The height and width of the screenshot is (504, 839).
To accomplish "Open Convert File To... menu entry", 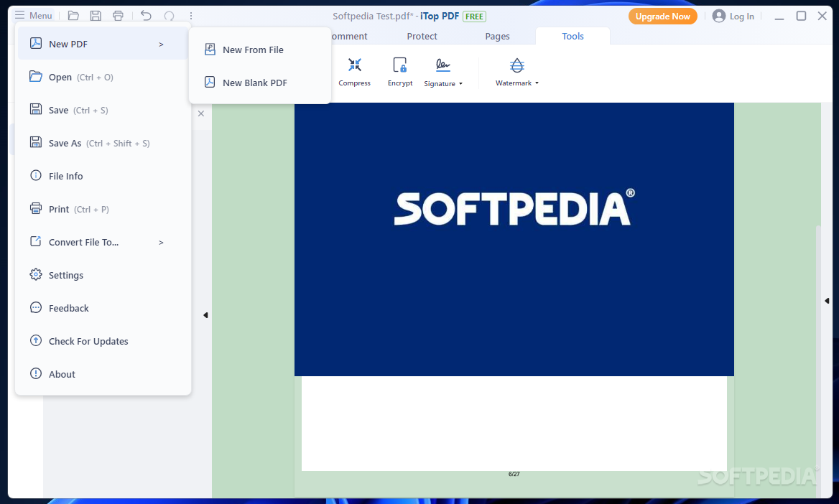I will (103, 242).
